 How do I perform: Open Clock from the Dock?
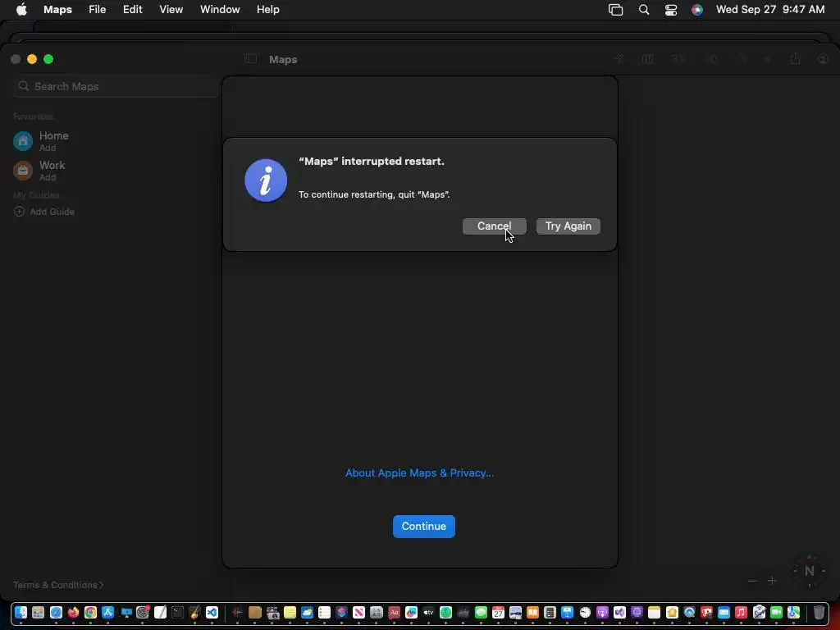coord(585,612)
